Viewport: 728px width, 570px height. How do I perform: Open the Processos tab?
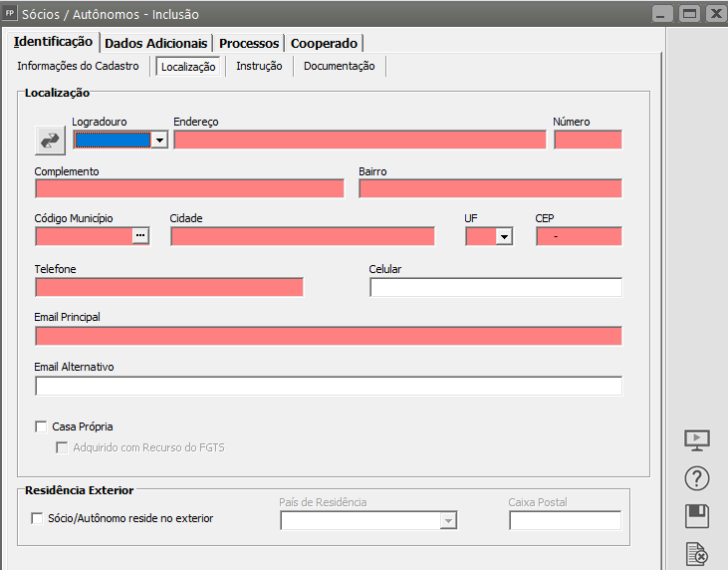(x=249, y=43)
